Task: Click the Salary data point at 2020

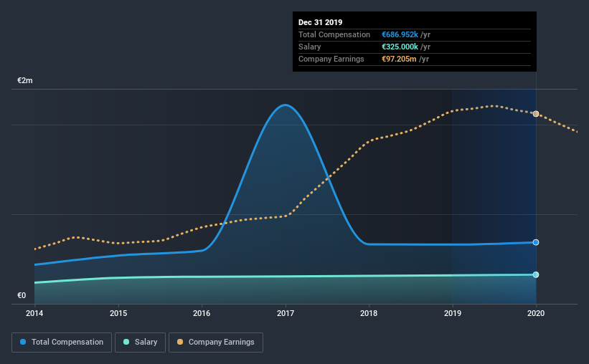Action: point(536,274)
